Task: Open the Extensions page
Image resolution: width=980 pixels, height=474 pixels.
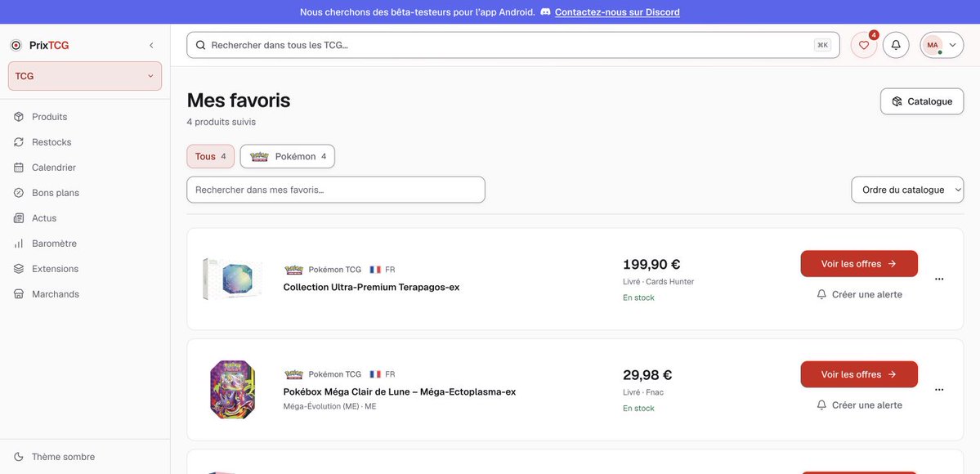Action: [85, 269]
